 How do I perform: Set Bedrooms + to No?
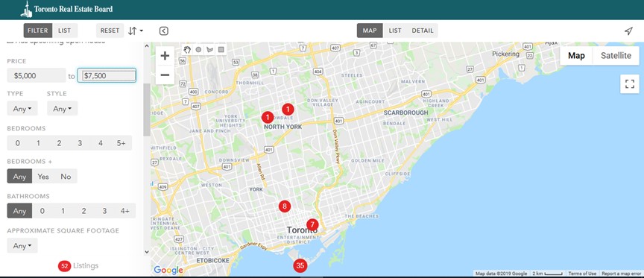66,176
